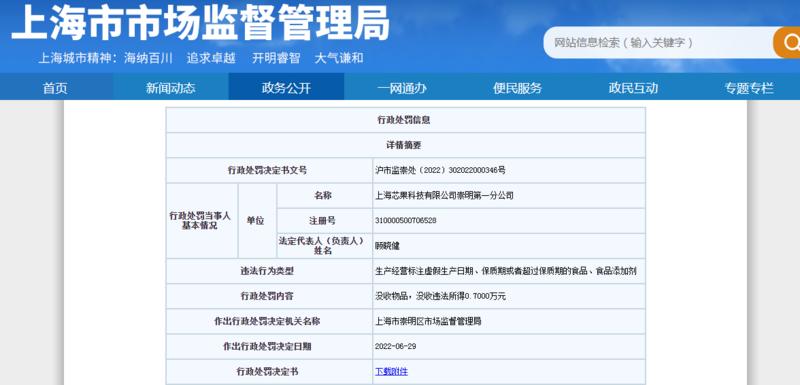Image resolution: width=800 pixels, height=385 pixels.
Task: Click the 没收物品 penalty content cell
Action: tap(509, 296)
